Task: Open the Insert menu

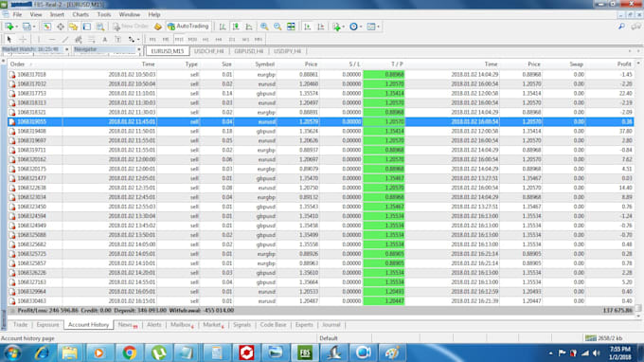Action: point(57,14)
